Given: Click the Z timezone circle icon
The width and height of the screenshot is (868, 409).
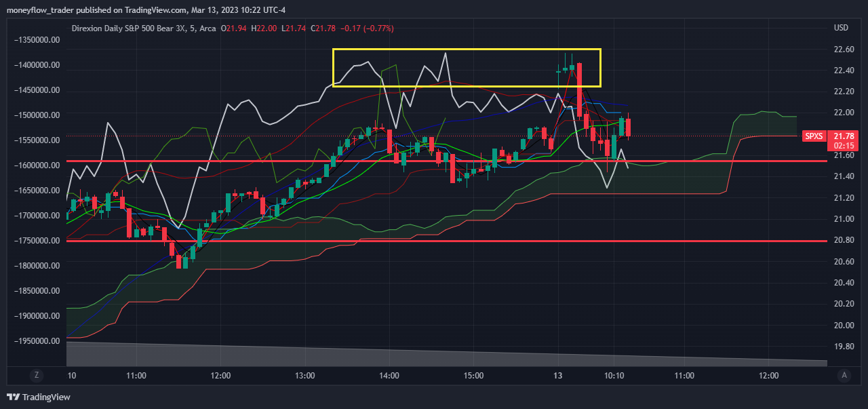Looking at the screenshot, I should tap(37, 375).
